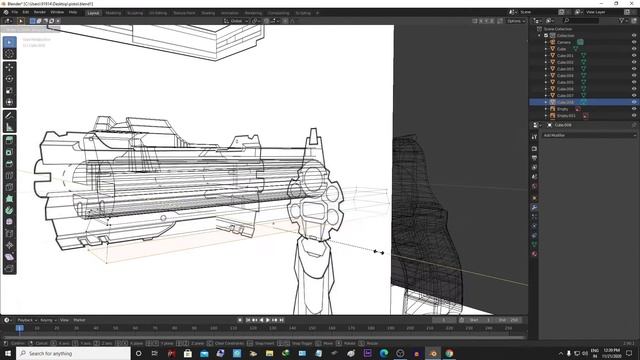Select the Extrude Region tool
640x360 pixels.
(9, 141)
